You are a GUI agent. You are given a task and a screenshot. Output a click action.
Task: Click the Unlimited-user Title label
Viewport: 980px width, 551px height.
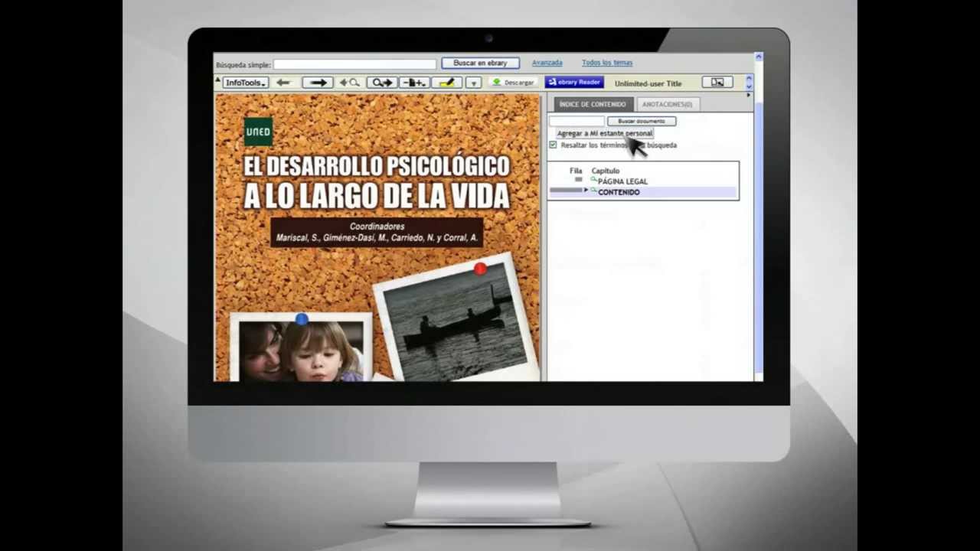click(648, 83)
